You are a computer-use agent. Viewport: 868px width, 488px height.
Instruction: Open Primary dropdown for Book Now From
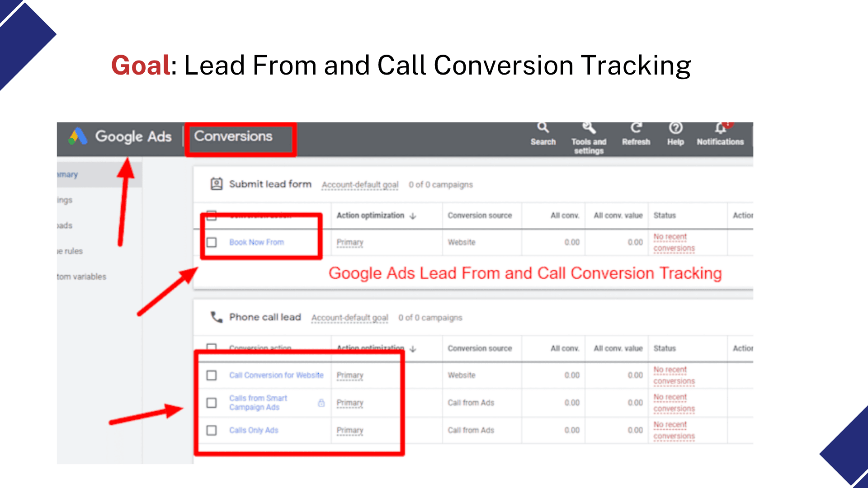pos(349,243)
